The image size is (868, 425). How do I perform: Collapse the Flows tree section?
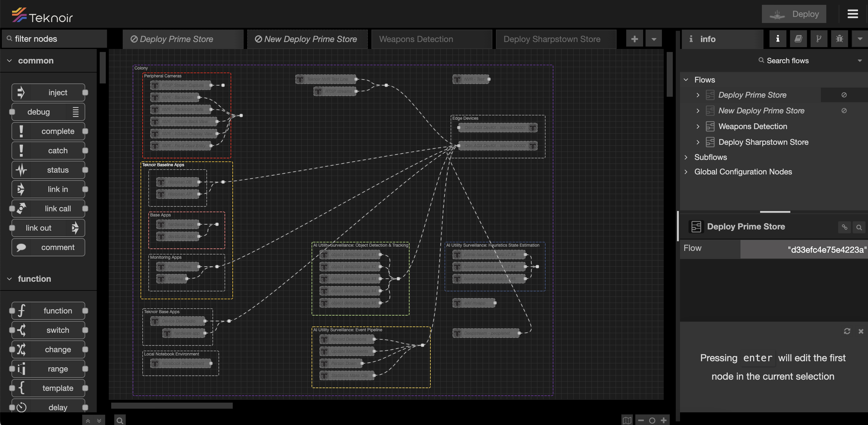686,80
